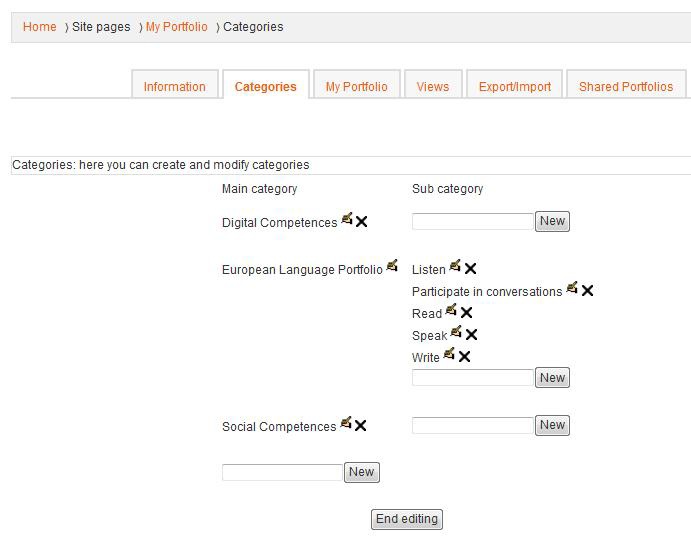Click the Speak subcategory label
This screenshot has width=691, height=537.
tap(429, 336)
